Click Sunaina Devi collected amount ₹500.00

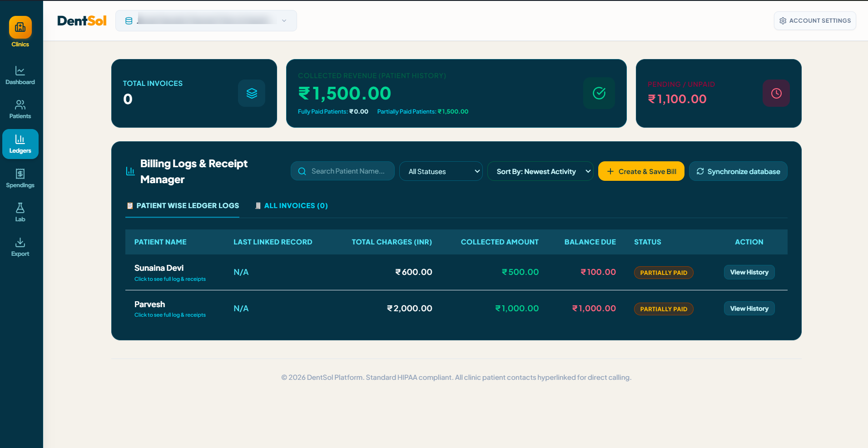(x=520, y=272)
